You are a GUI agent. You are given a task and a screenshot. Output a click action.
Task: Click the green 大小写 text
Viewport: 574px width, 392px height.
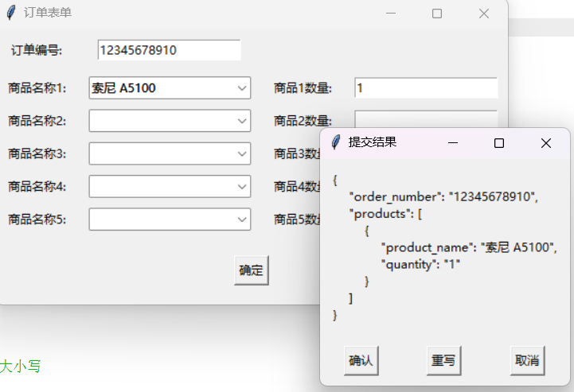[20, 366]
